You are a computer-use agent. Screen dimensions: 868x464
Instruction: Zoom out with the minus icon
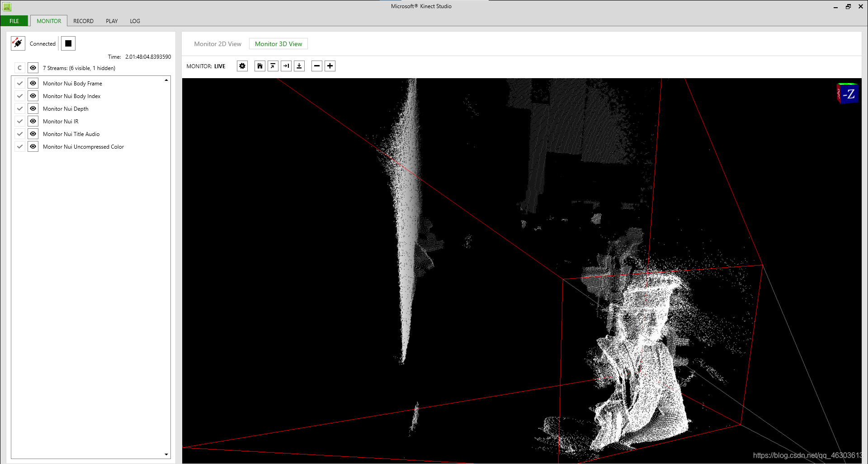[317, 66]
